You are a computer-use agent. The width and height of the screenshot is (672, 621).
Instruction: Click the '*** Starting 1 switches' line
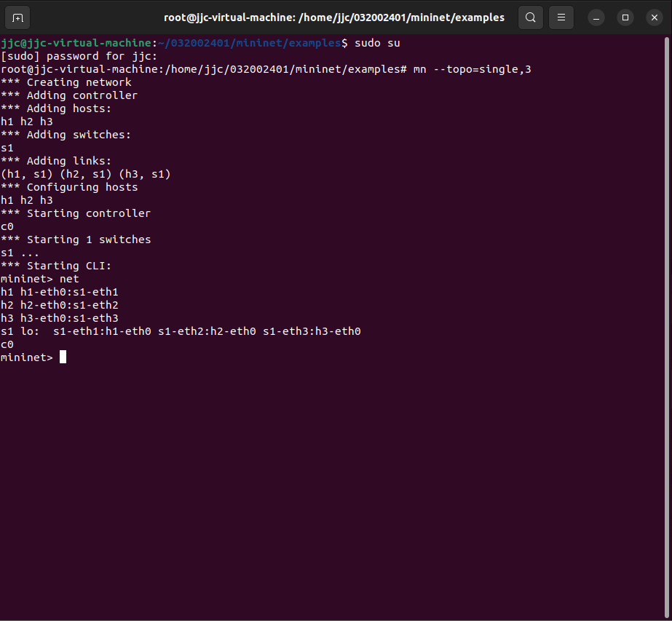coord(76,240)
